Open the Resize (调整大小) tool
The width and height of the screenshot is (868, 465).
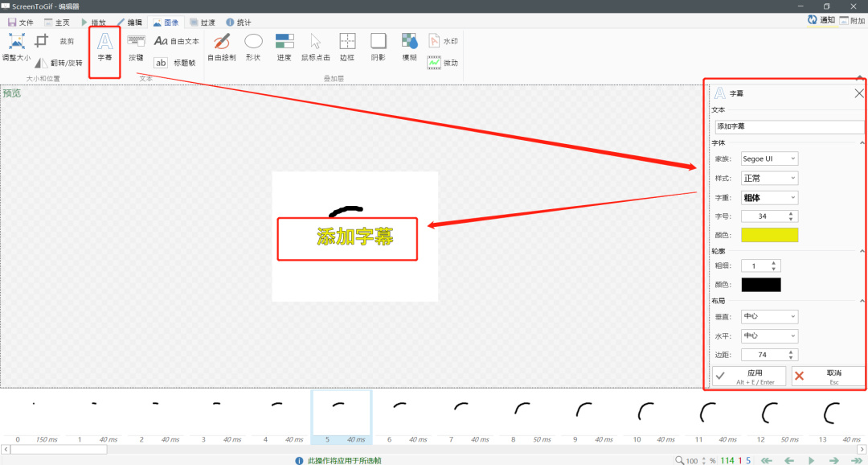[x=17, y=47]
